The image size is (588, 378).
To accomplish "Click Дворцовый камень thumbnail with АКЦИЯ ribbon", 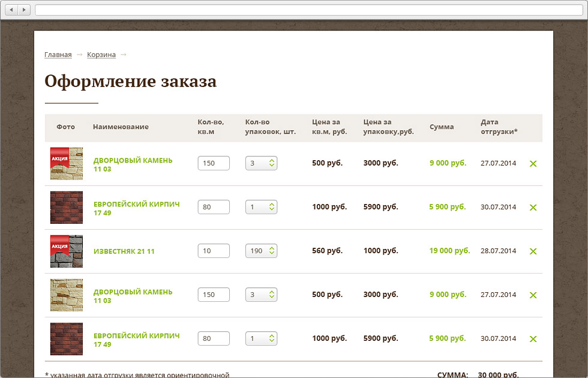I will (67, 163).
